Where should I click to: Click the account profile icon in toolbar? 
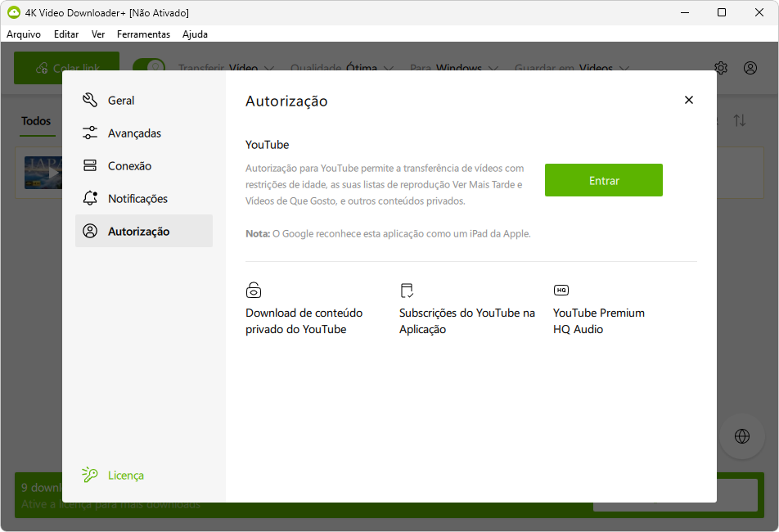pyautogui.click(x=750, y=68)
